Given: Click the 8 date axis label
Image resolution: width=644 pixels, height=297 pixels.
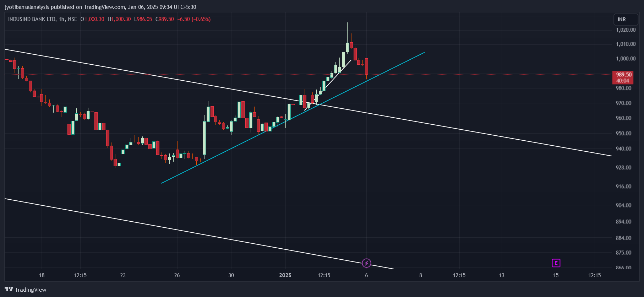Looking at the screenshot, I should click(x=421, y=275).
